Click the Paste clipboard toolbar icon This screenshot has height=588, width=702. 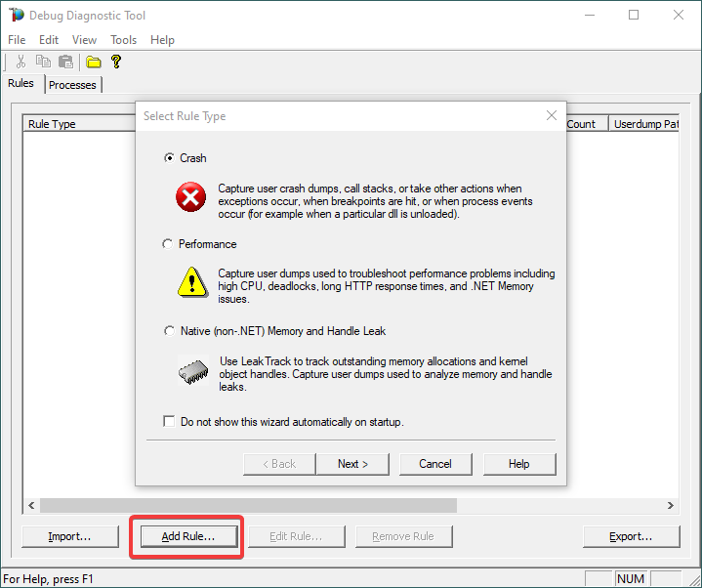tap(65, 62)
